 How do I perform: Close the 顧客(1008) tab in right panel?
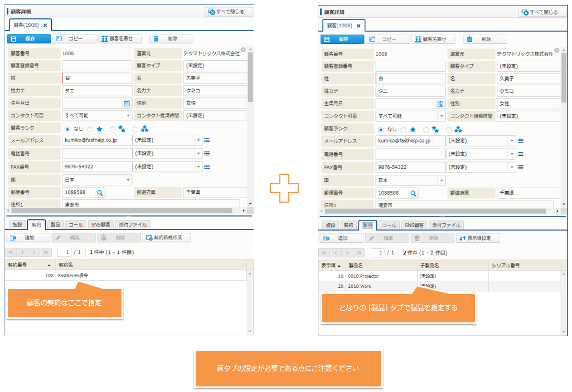(358, 26)
